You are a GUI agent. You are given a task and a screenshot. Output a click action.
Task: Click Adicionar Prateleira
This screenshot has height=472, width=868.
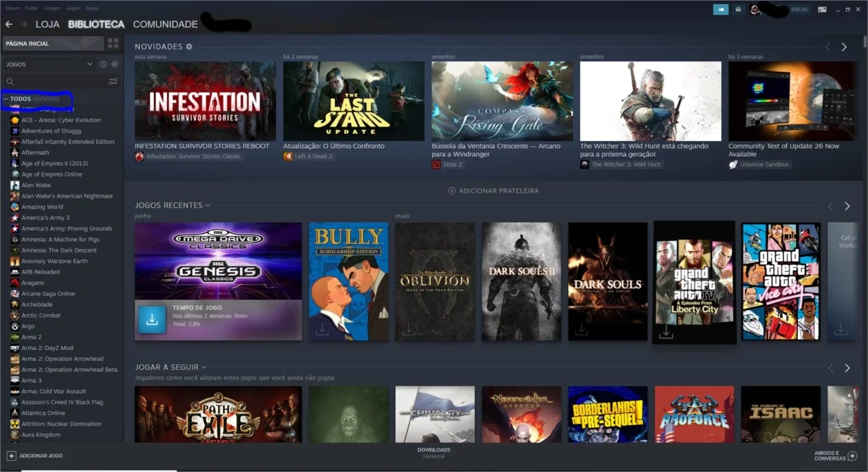(x=494, y=191)
